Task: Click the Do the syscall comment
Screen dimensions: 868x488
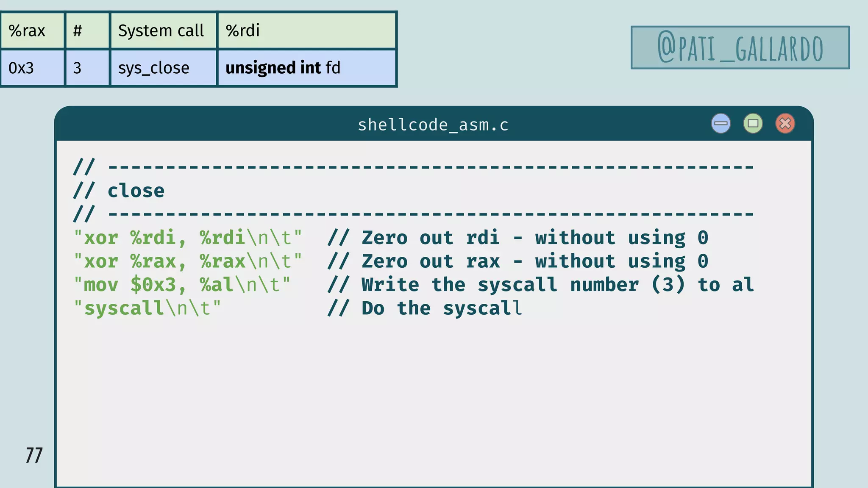Action: (x=424, y=308)
